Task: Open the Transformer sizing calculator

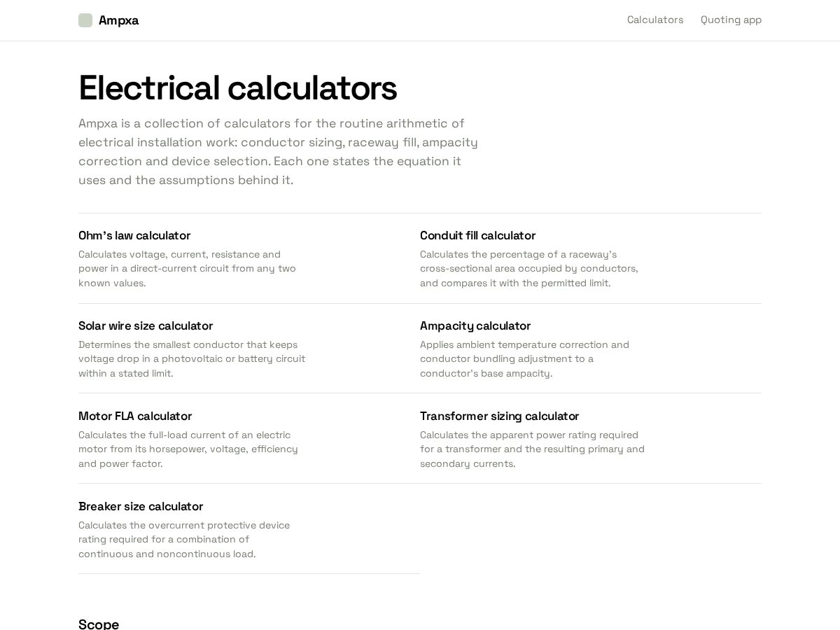Action: tap(500, 416)
